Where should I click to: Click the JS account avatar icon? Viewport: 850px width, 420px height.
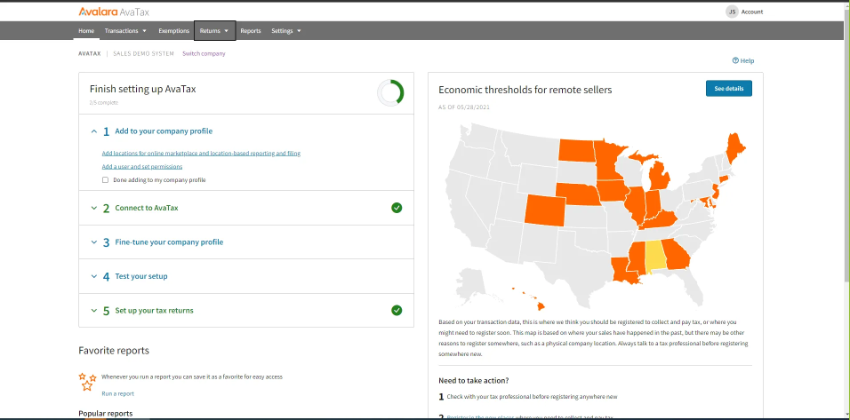pyautogui.click(x=731, y=11)
